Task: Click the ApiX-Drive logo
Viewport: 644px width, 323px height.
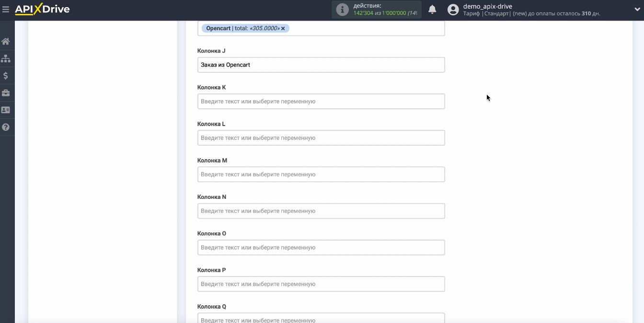Action: click(x=42, y=9)
